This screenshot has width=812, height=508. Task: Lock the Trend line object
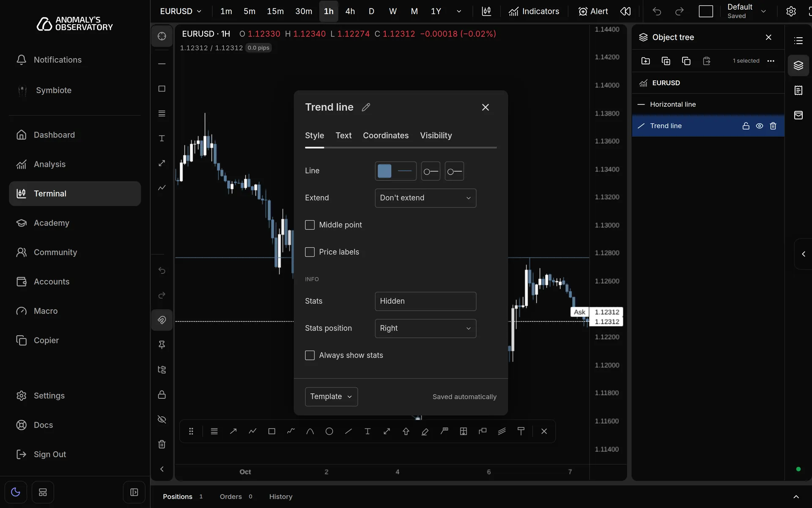(746, 126)
